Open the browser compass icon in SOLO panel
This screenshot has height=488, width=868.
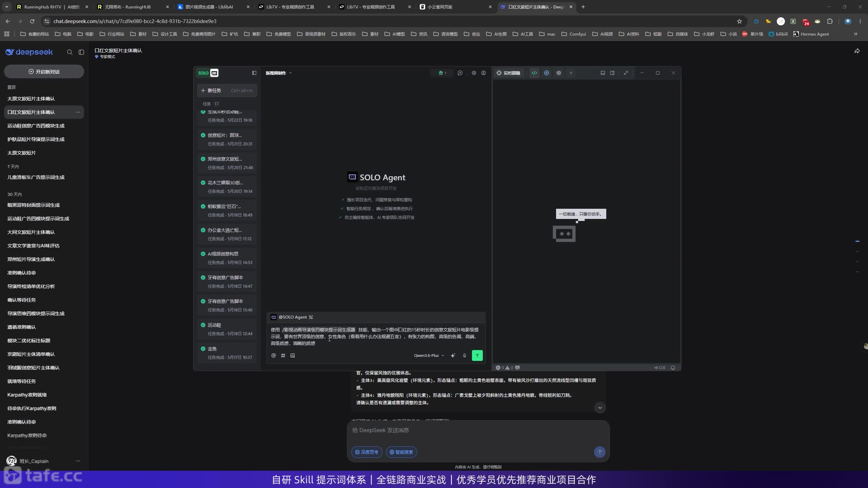pyautogui.click(x=547, y=73)
